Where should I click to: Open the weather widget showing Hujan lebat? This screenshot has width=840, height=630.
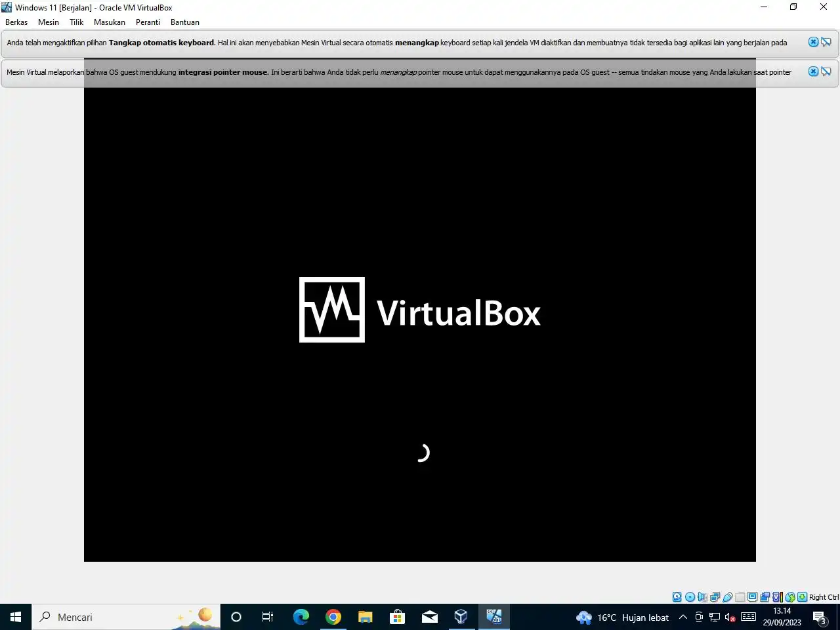tap(622, 617)
